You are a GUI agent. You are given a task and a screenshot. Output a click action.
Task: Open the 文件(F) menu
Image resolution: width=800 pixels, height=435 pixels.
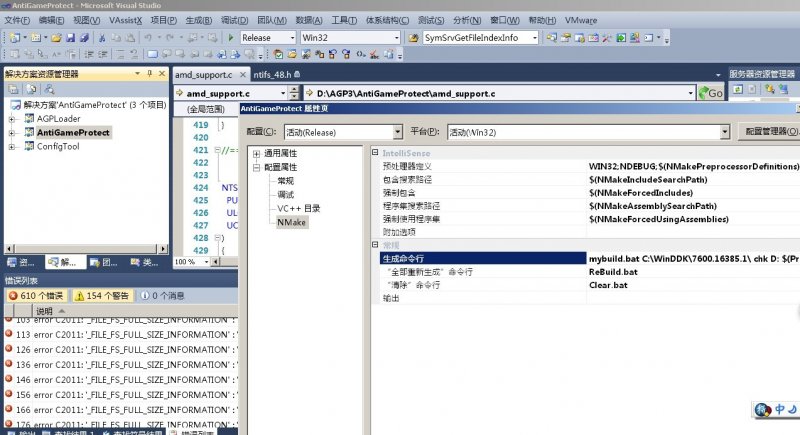[17, 20]
